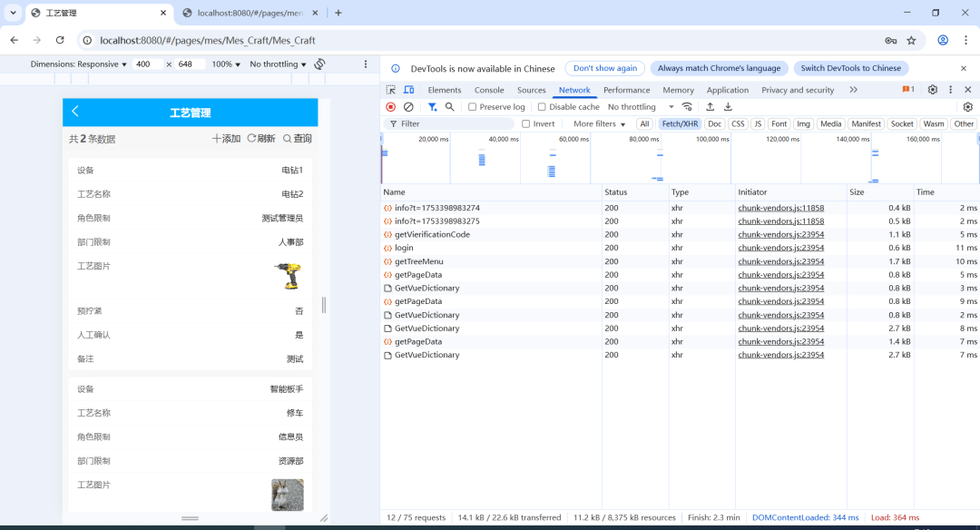Click the network search magnifier icon

click(x=450, y=107)
